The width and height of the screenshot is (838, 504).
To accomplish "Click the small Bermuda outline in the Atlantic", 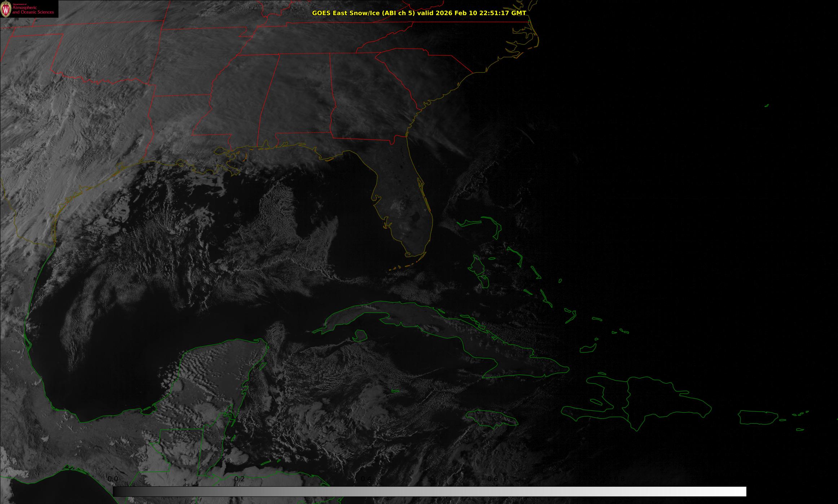I will 767,105.
